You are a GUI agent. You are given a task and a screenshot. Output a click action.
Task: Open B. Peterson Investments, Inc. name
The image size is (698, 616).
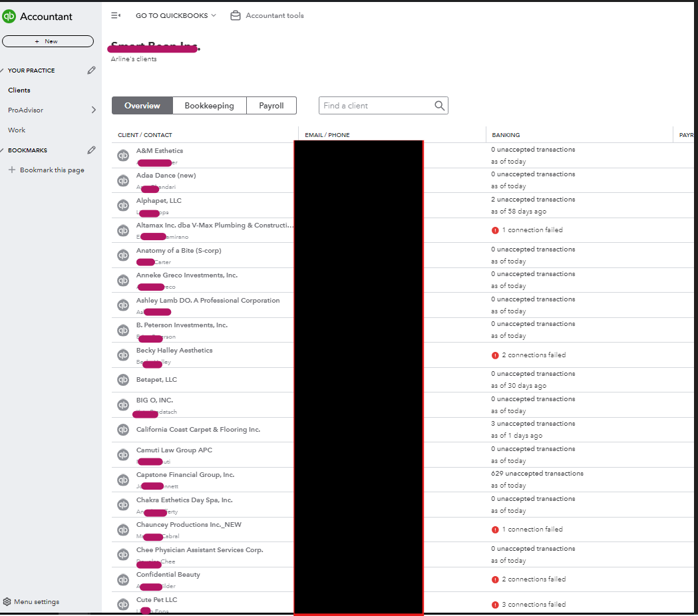click(x=182, y=325)
